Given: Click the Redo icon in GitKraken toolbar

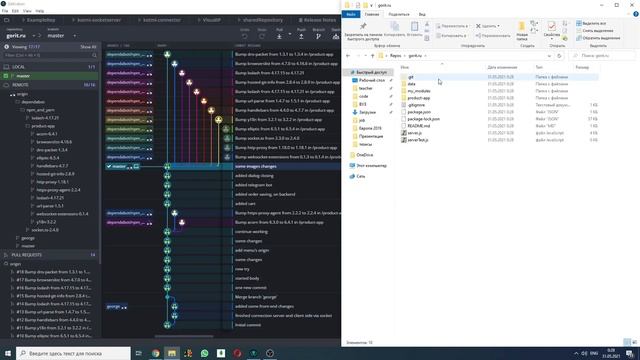Looking at the screenshot, I should (x=262, y=36).
